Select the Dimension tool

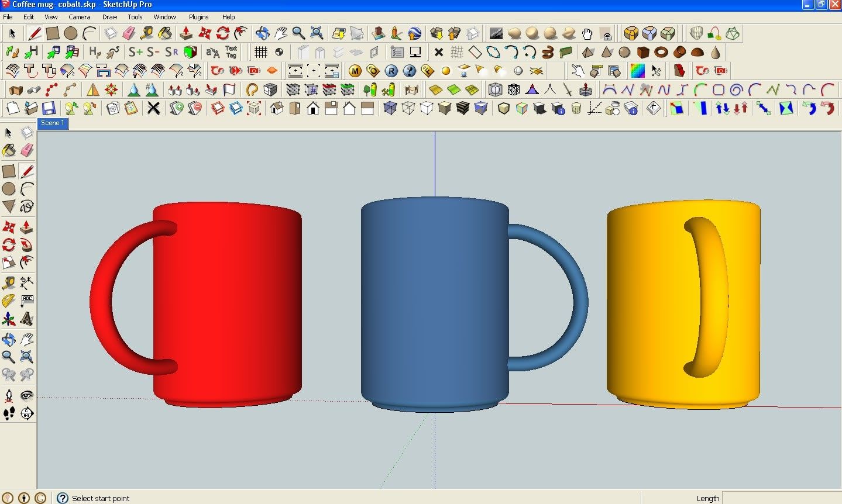coord(27,283)
